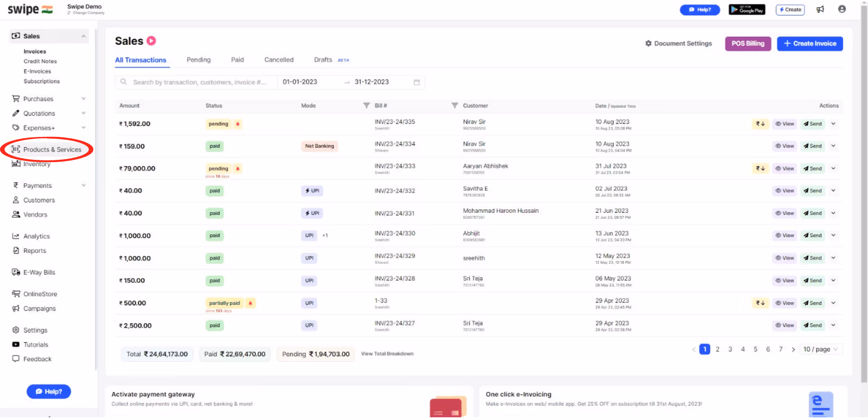Click the POS Billing button
Image resolution: width=868 pixels, height=420 pixels.
(748, 44)
